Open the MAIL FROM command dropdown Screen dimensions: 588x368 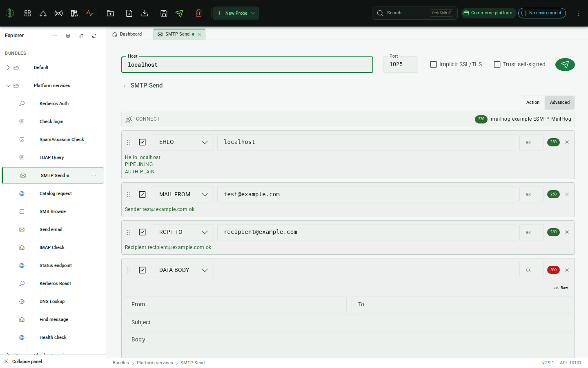point(183,195)
